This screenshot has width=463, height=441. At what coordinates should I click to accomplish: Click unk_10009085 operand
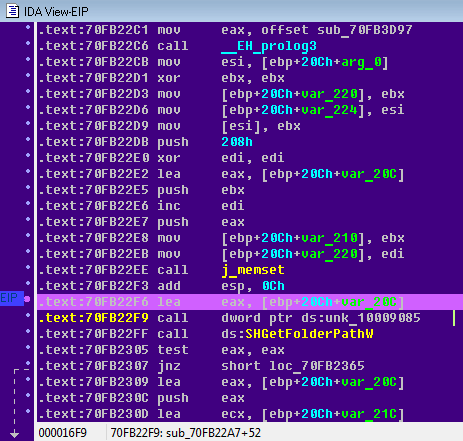pos(373,318)
